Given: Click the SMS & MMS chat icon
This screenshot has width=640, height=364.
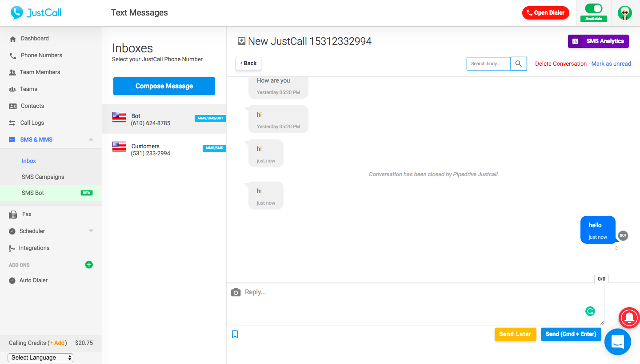Looking at the screenshot, I should [12, 140].
